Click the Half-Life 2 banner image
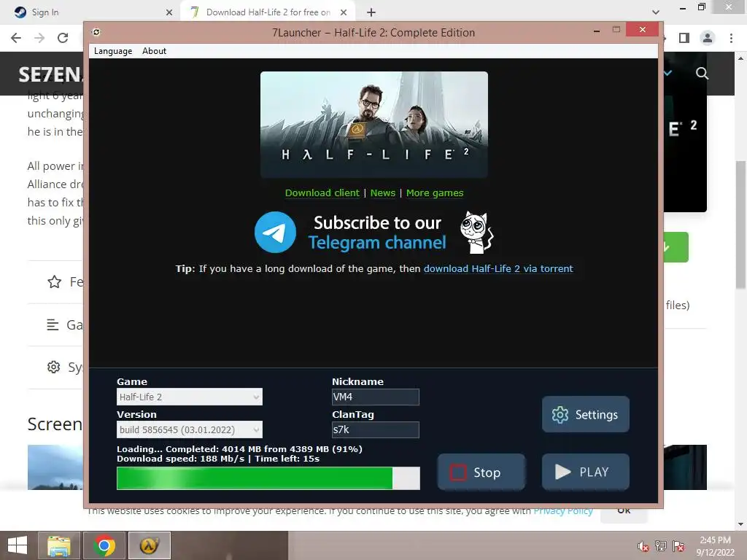Image resolution: width=747 pixels, height=560 pixels. point(374,124)
